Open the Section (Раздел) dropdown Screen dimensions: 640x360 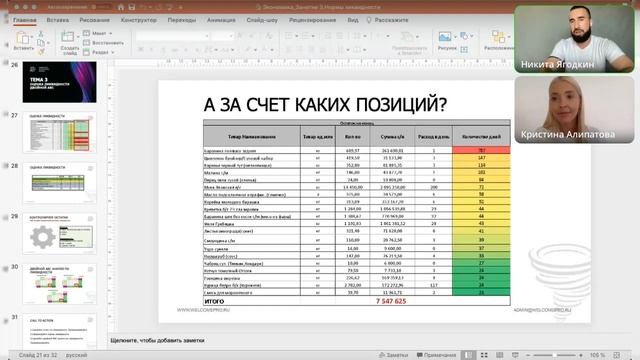(x=99, y=52)
